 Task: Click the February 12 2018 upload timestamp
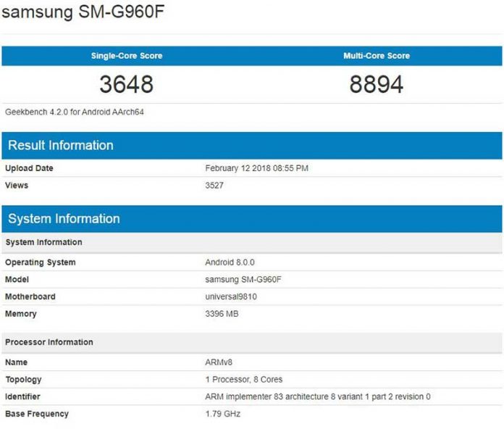click(x=257, y=168)
